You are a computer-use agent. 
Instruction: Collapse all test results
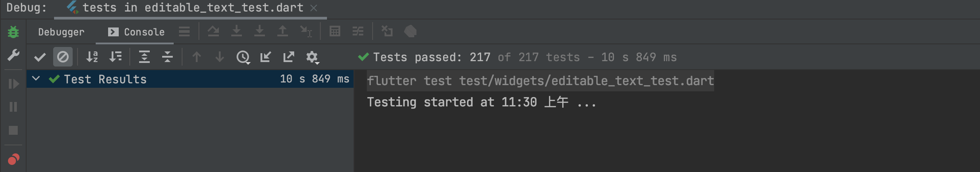coord(167,57)
